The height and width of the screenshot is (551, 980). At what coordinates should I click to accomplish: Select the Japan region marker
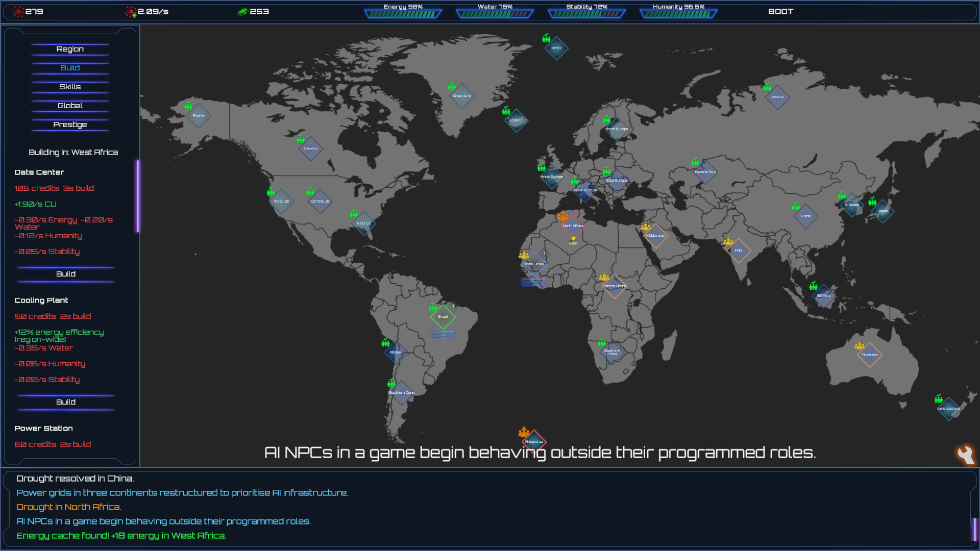(883, 211)
